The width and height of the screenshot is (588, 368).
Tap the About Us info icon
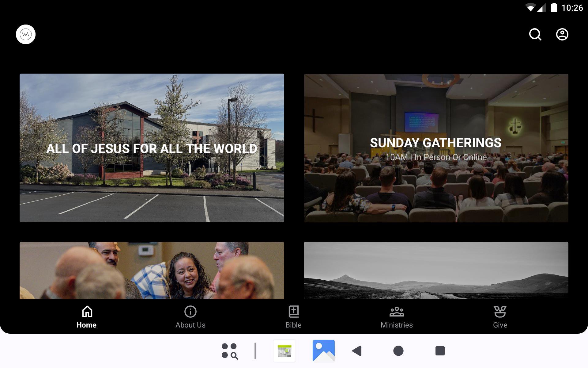click(x=190, y=312)
